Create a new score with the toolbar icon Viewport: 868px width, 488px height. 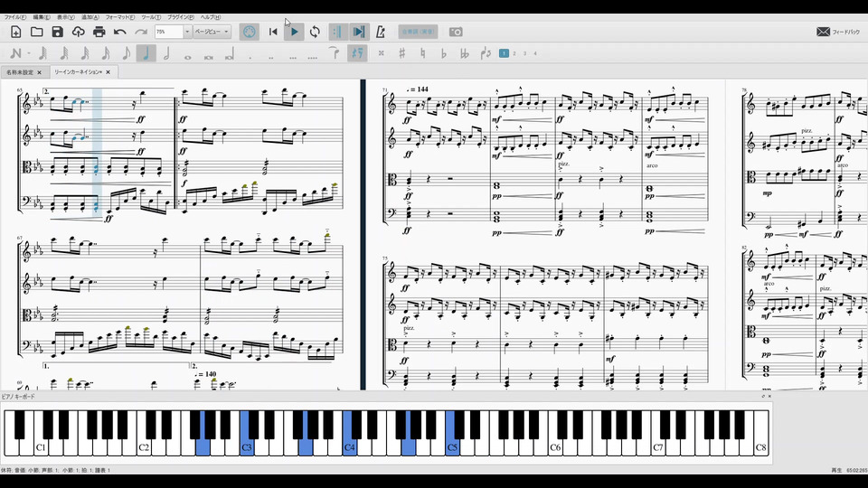point(15,32)
